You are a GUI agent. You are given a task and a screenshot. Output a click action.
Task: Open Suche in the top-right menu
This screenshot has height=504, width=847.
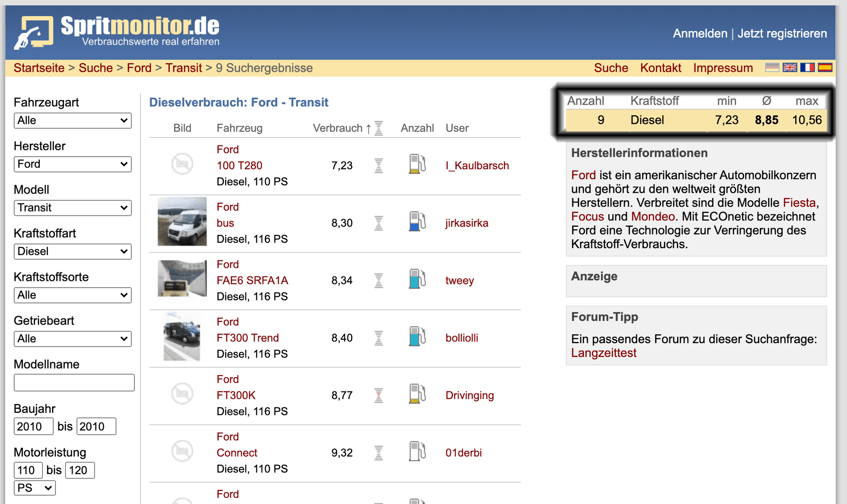[x=611, y=68]
